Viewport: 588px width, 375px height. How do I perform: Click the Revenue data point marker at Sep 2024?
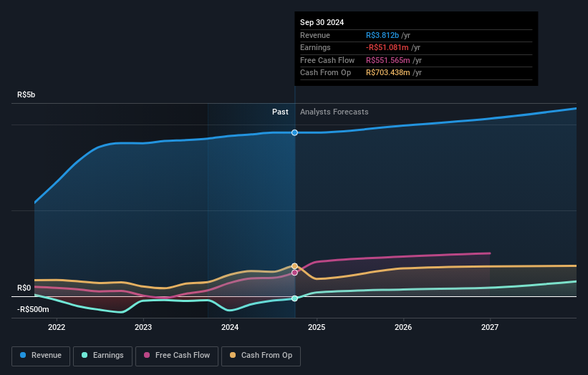tap(295, 132)
